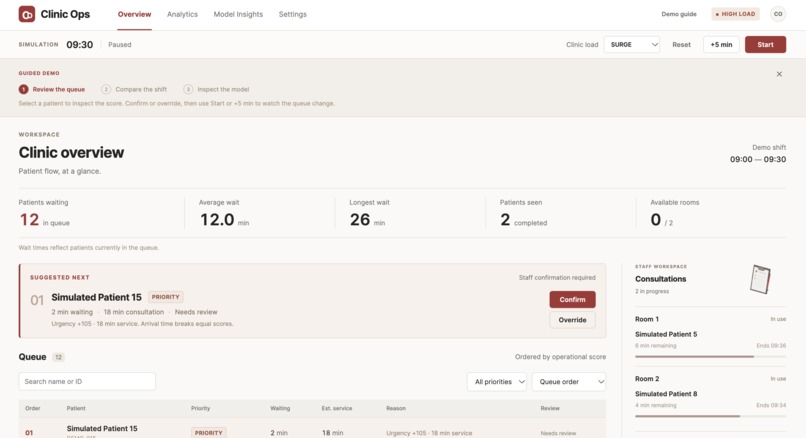Click the Clinic Ops logo icon
This screenshot has height=438, width=806.
27,14
